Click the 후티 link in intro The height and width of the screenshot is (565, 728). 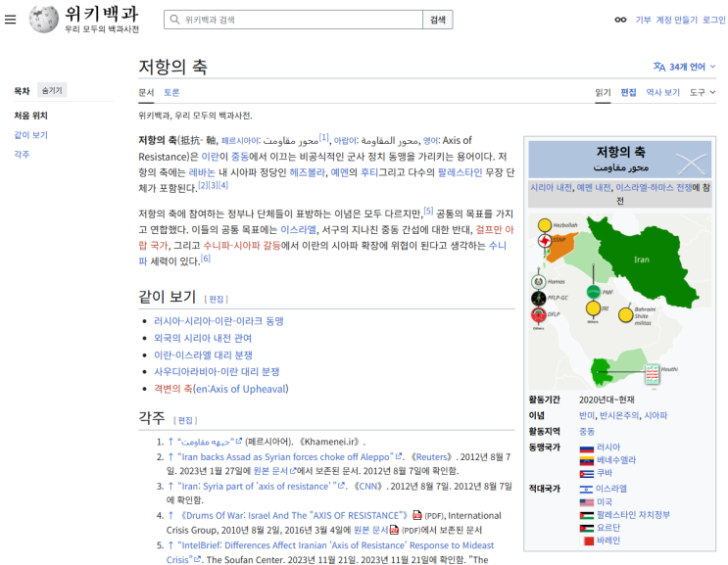coord(369,172)
